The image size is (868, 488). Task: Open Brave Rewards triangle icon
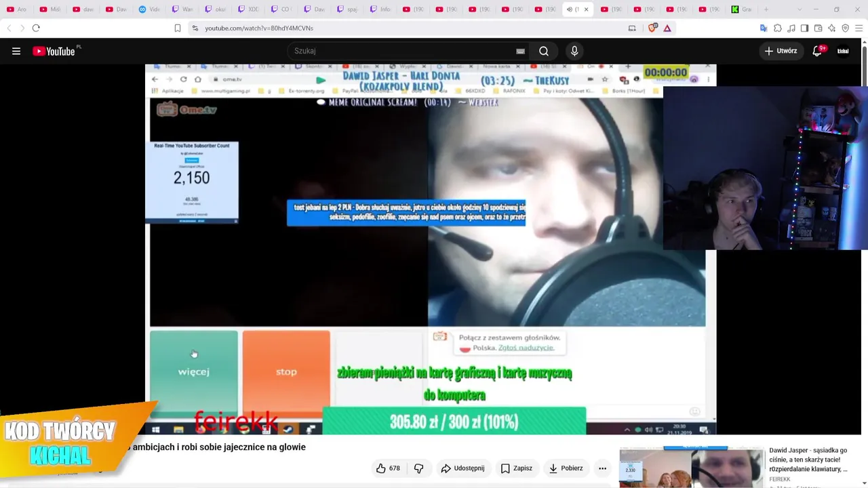(667, 28)
